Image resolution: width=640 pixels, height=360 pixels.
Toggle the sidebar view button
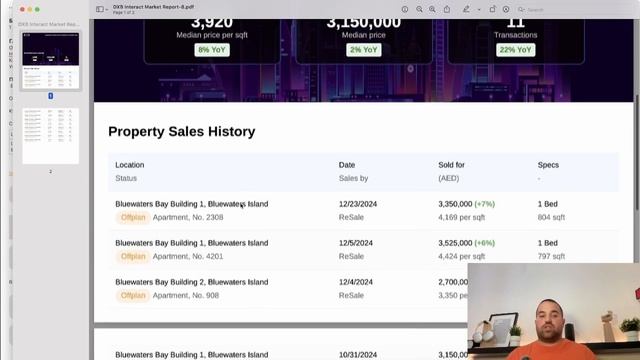(100, 9)
